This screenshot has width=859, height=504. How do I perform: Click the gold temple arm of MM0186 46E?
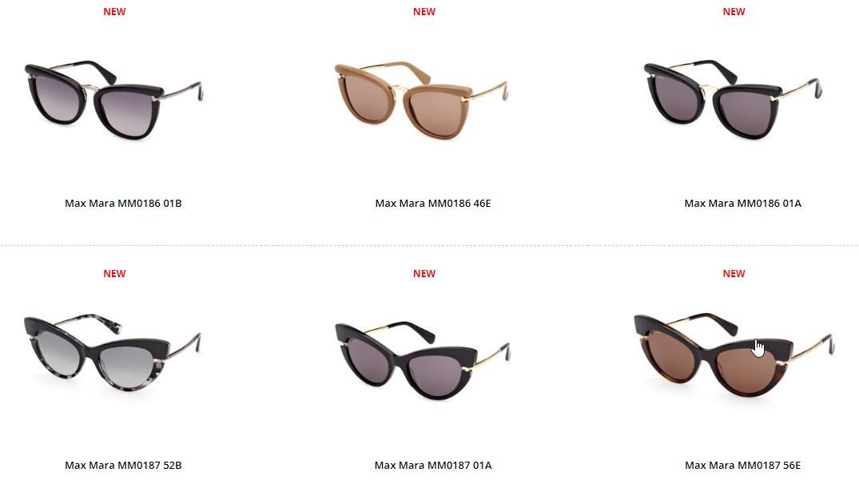(487, 89)
